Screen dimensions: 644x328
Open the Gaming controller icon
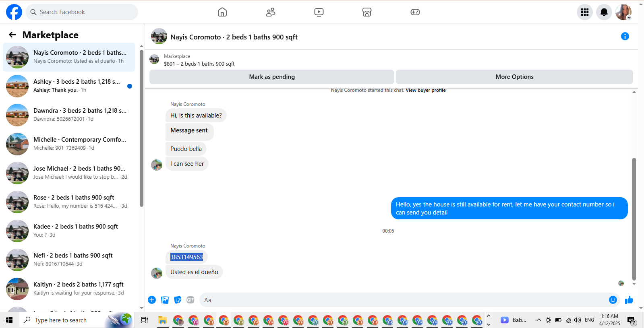(415, 12)
